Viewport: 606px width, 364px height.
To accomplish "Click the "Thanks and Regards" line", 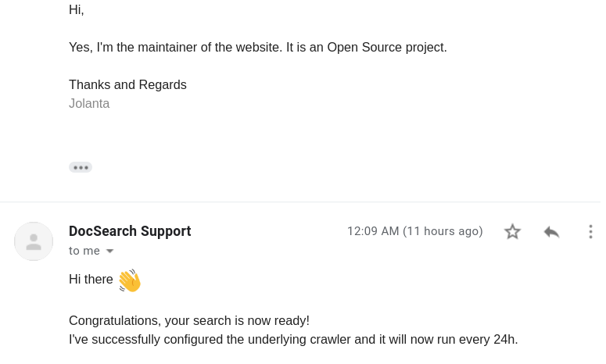I will [x=127, y=84].
